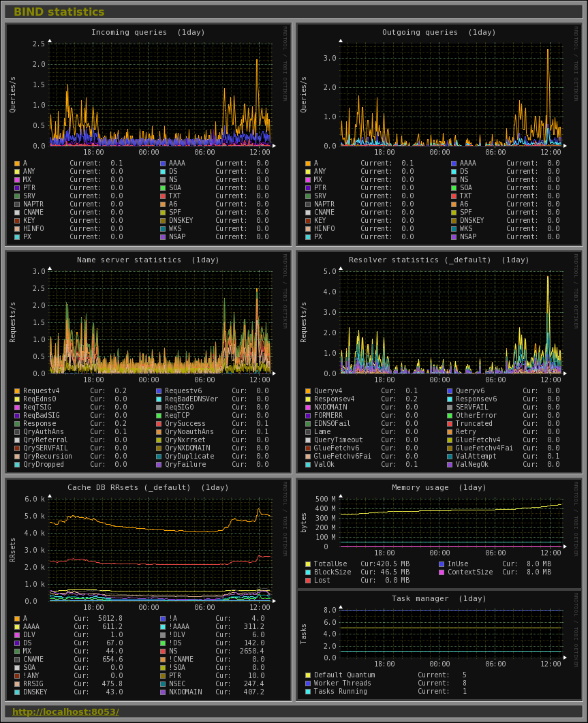Viewport: 588px width, 723px height.
Task: Click the red NS swatch in Cache DB
Action: click(x=163, y=651)
